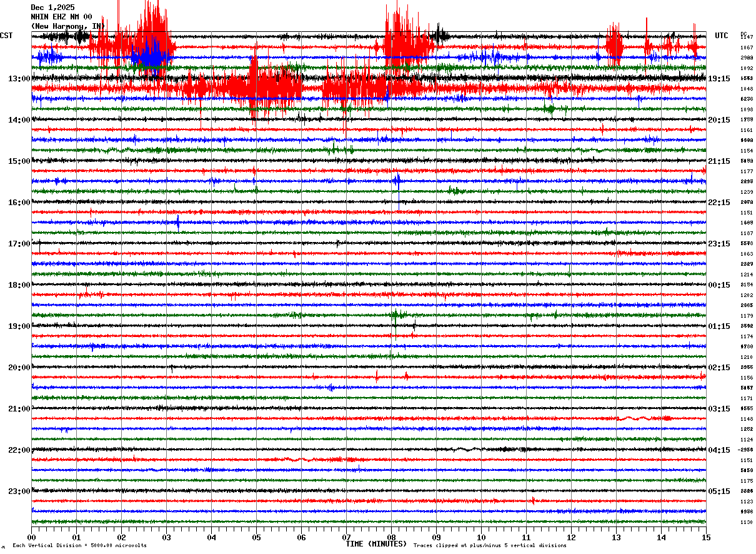
Task: Click the DC offset value 1092
Action: coord(747,68)
